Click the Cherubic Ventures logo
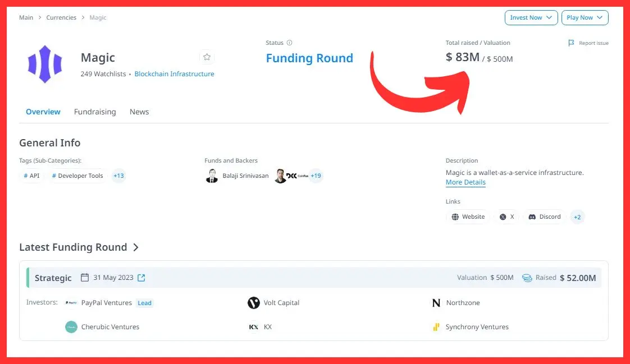Screen dimensions: 630x364 tap(71, 327)
